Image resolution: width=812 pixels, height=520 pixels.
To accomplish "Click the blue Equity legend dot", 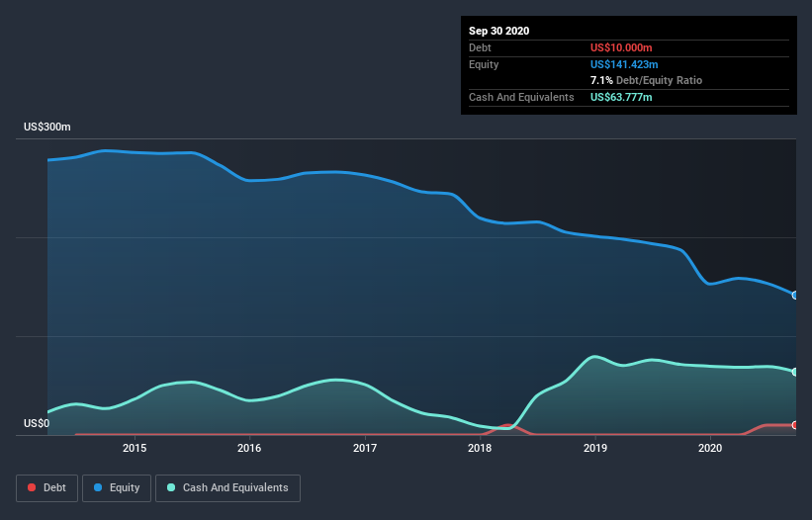I will pos(98,487).
